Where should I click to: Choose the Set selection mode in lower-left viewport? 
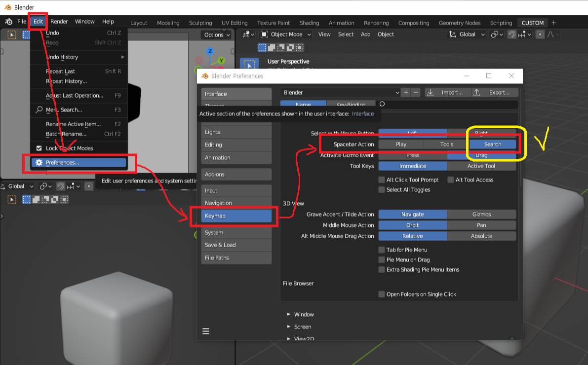[27, 199]
